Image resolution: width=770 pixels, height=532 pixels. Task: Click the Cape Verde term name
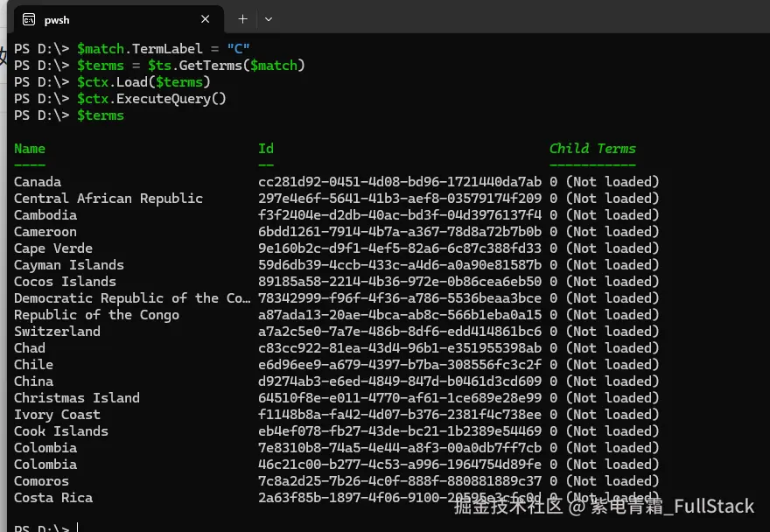pos(53,248)
